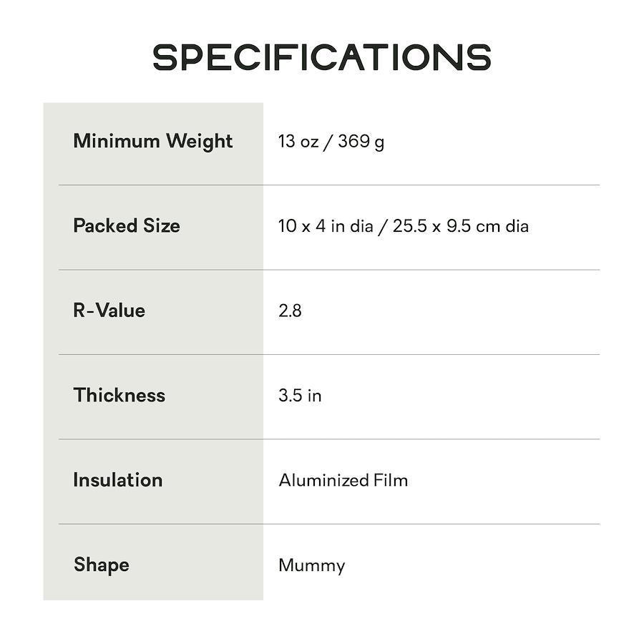Select the Shape label

coord(102,565)
